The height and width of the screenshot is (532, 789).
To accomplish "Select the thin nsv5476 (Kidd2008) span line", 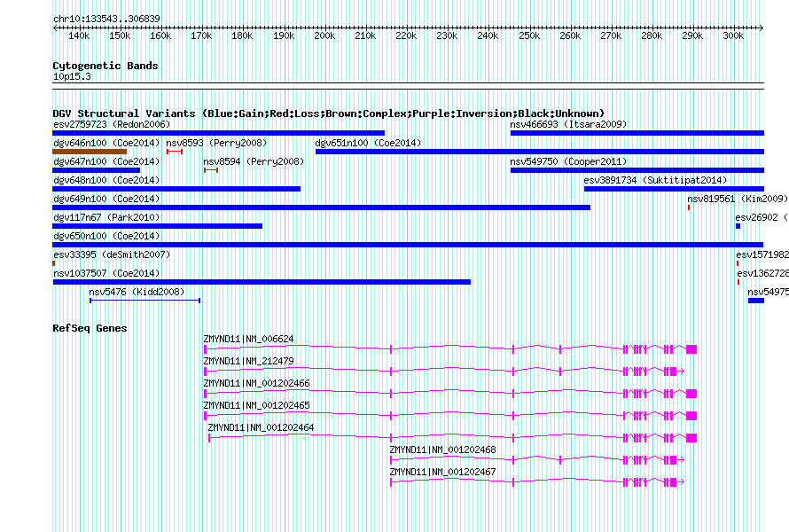I will (145, 301).
